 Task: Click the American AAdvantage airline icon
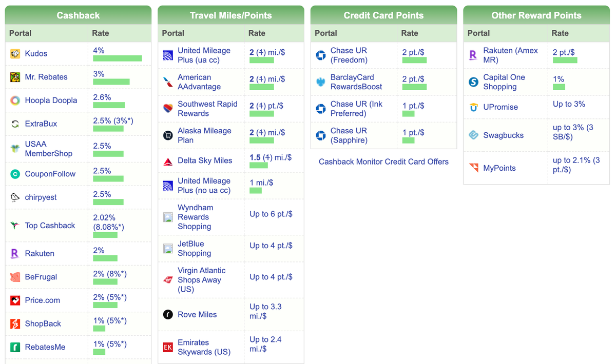point(167,80)
